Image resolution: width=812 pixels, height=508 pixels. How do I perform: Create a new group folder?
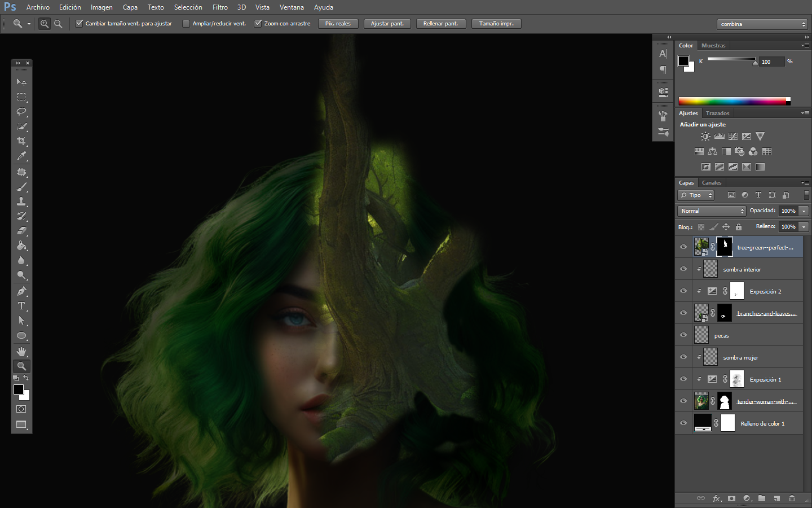(762, 498)
